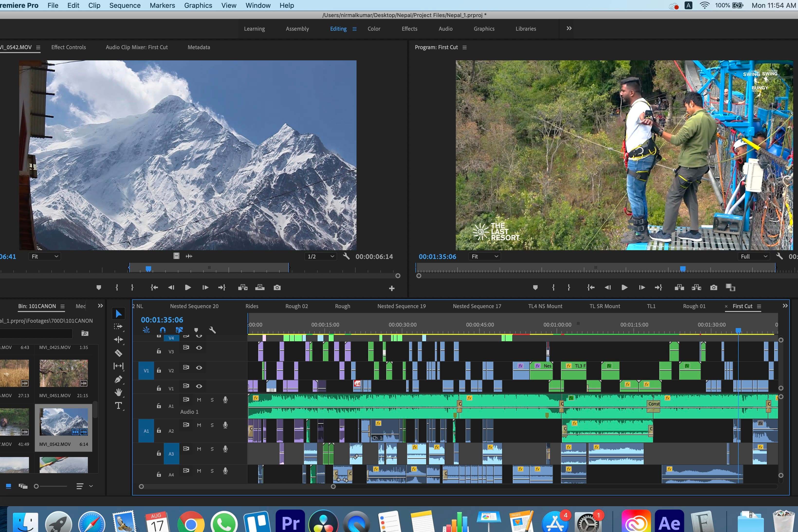Select the Pen tool in toolbar
Image resolution: width=798 pixels, height=532 pixels.
click(x=118, y=379)
